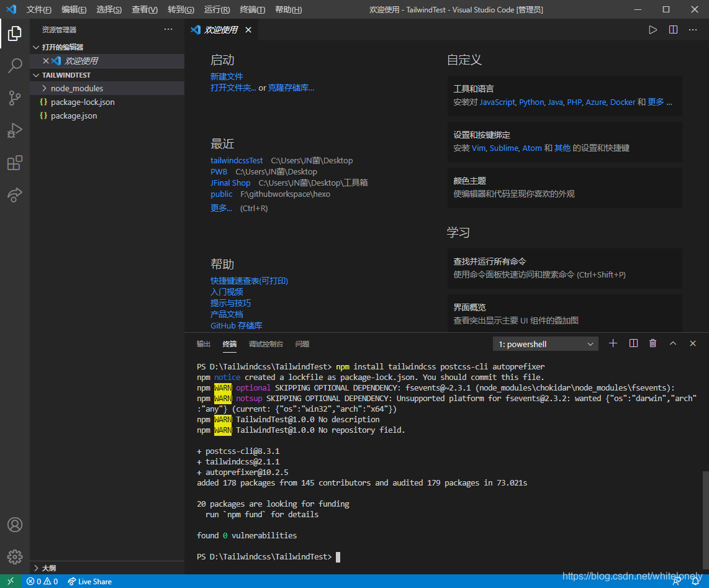Click the remote window indicator in status bar

click(11, 581)
